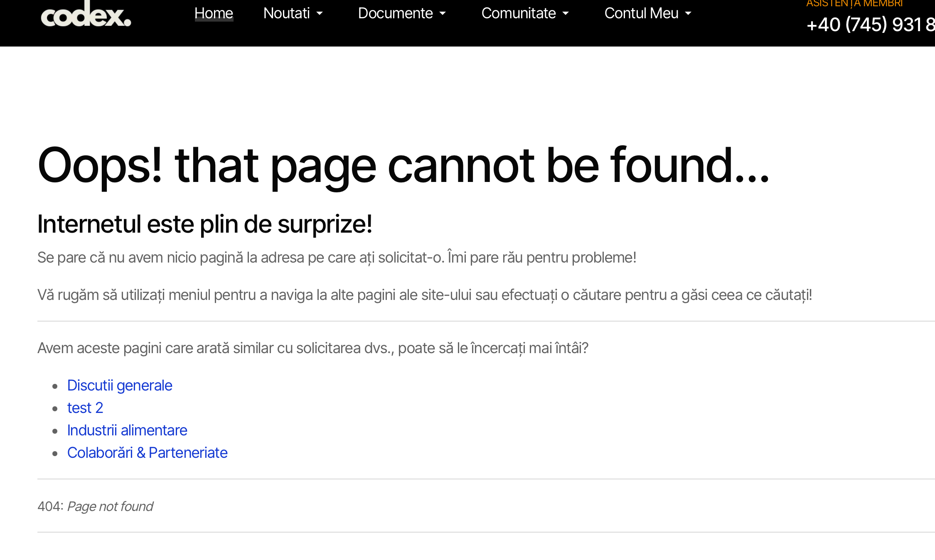Open the test 2 link
The image size is (935, 560).
click(x=85, y=408)
